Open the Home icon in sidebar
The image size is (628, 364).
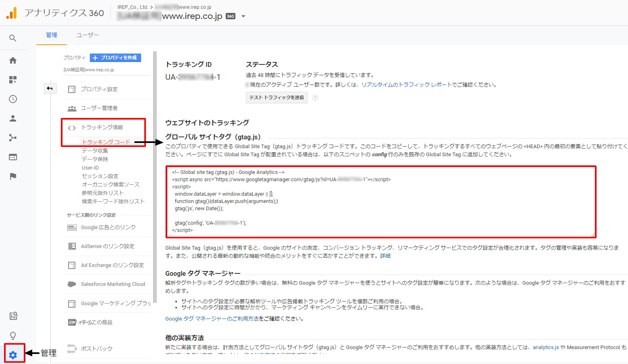coord(13,60)
